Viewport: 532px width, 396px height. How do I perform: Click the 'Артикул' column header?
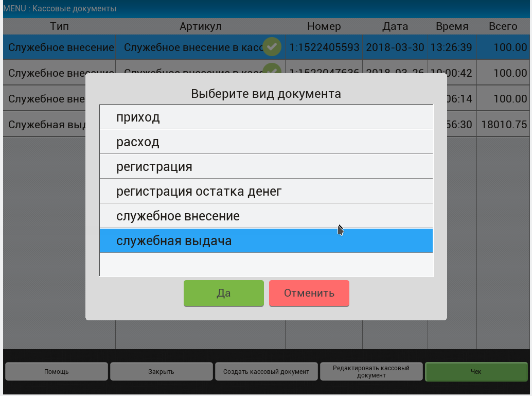[x=201, y=26]
